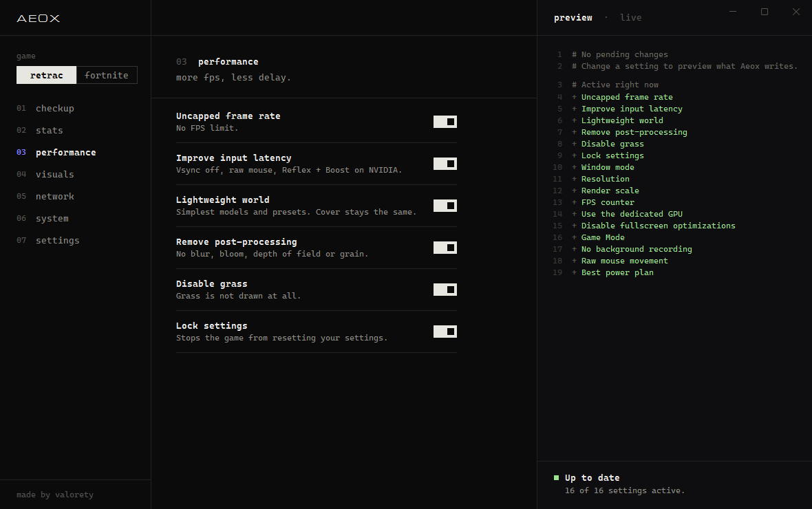
Task: Click the AEOX logo
Action: [39, 18]
